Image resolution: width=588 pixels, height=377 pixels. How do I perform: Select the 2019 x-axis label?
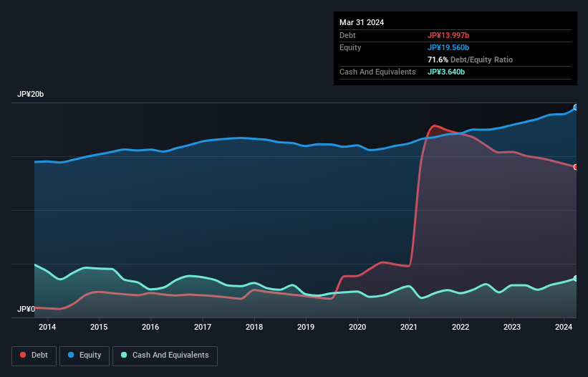(306, 327)
